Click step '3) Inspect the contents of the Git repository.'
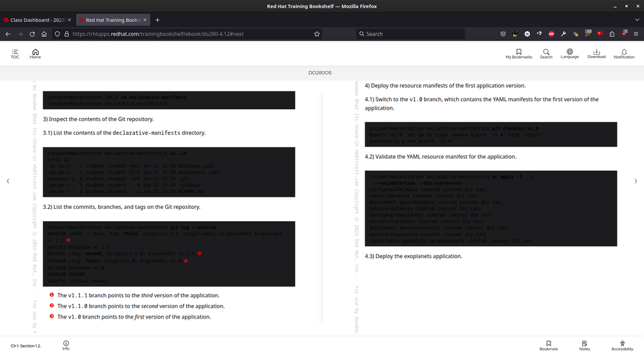This screenshot has width=644, height=354. pyautogui.click(x=98, y=119)
